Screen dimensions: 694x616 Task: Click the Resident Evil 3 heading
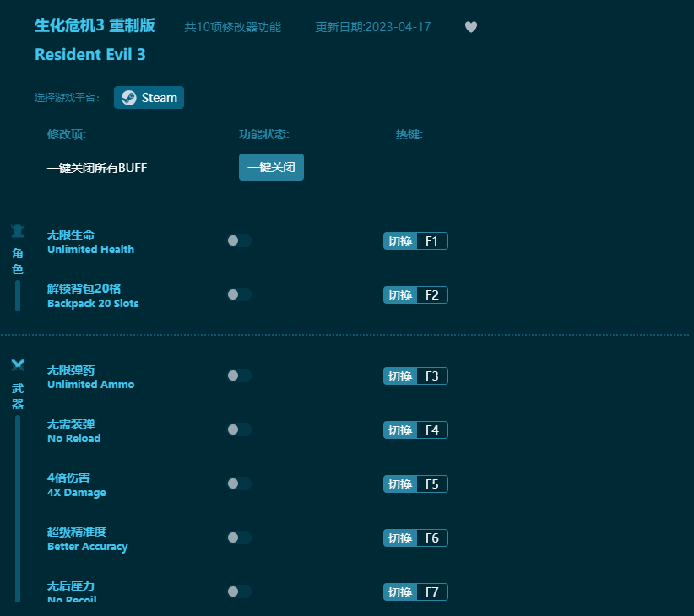coord(89,54)
